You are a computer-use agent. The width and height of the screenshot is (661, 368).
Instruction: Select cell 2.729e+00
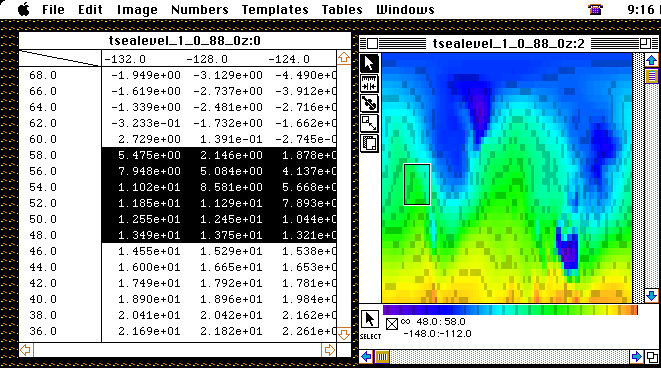(x=149, y=139)
